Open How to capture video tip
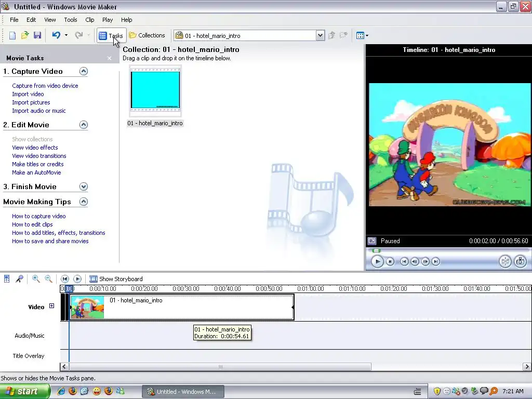The image size is (532, 399). [38, 216]
